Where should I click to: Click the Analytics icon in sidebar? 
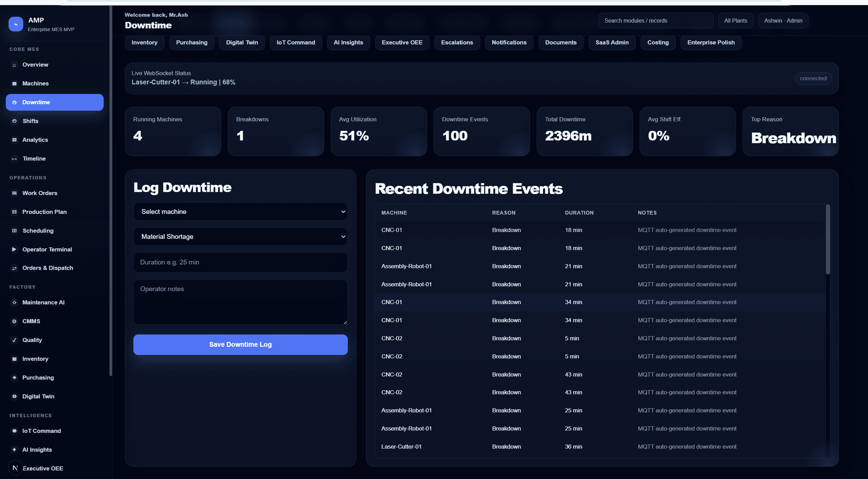pos(14,140)
